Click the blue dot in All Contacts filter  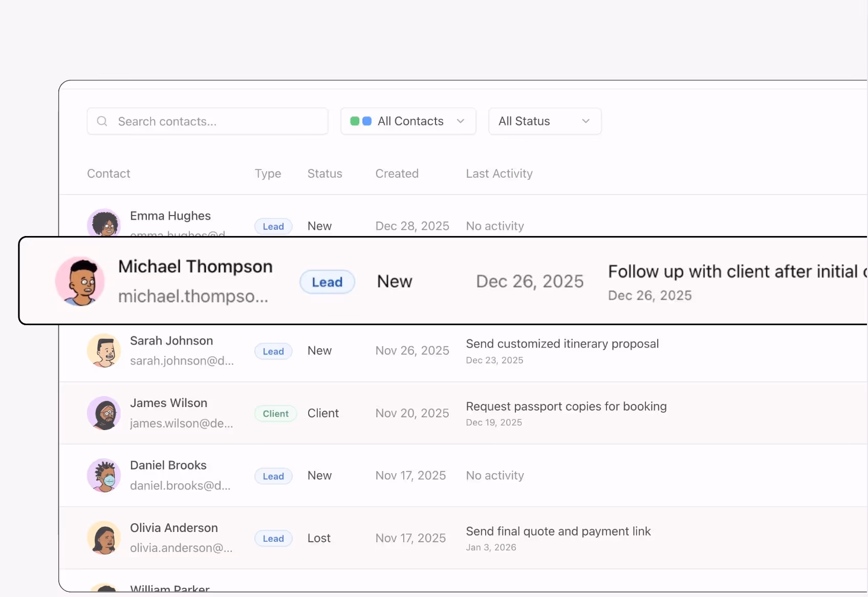(366, 121)
